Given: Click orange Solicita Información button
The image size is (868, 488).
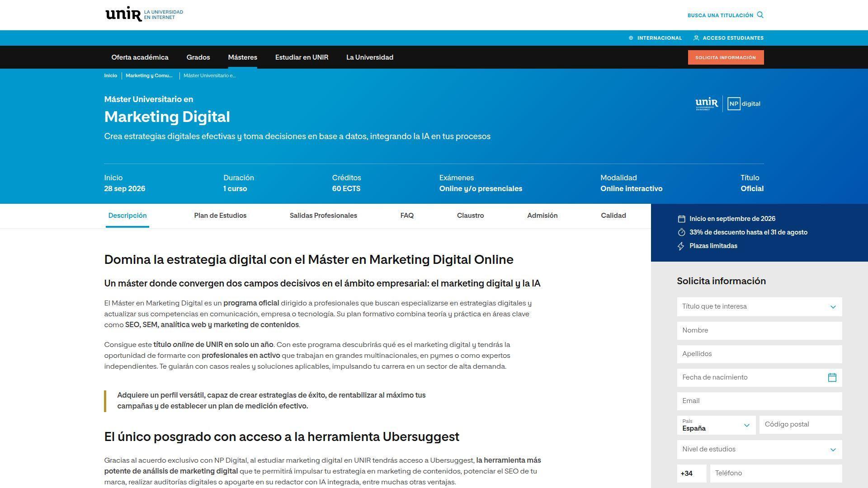Looking at the screenshot, I should click(x=726, y=57).
